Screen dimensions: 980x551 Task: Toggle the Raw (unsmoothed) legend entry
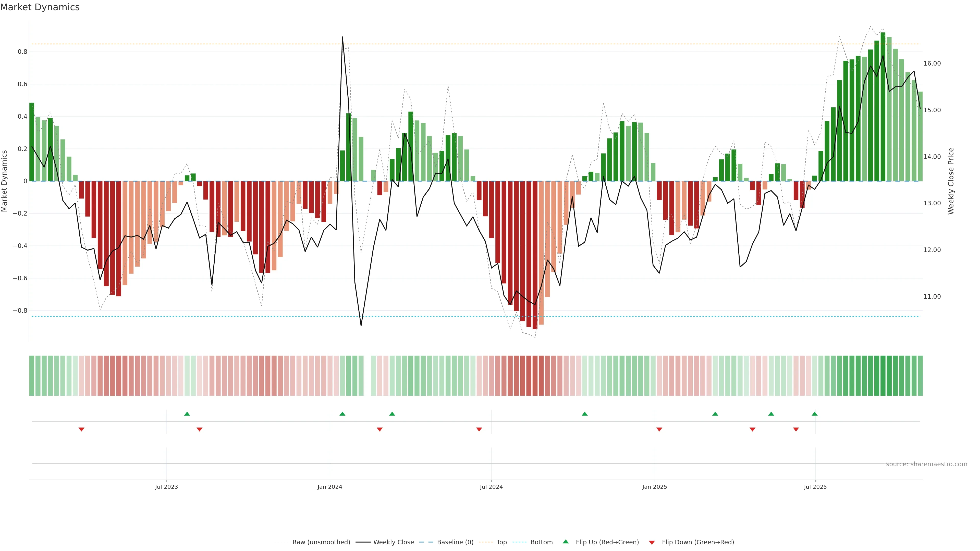click(x=321, y=542)
